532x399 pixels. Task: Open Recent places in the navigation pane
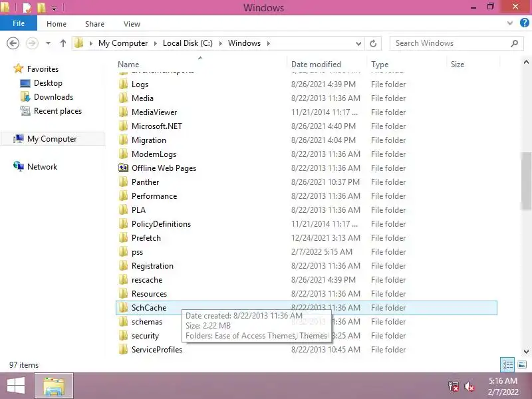tap(58, 111)
